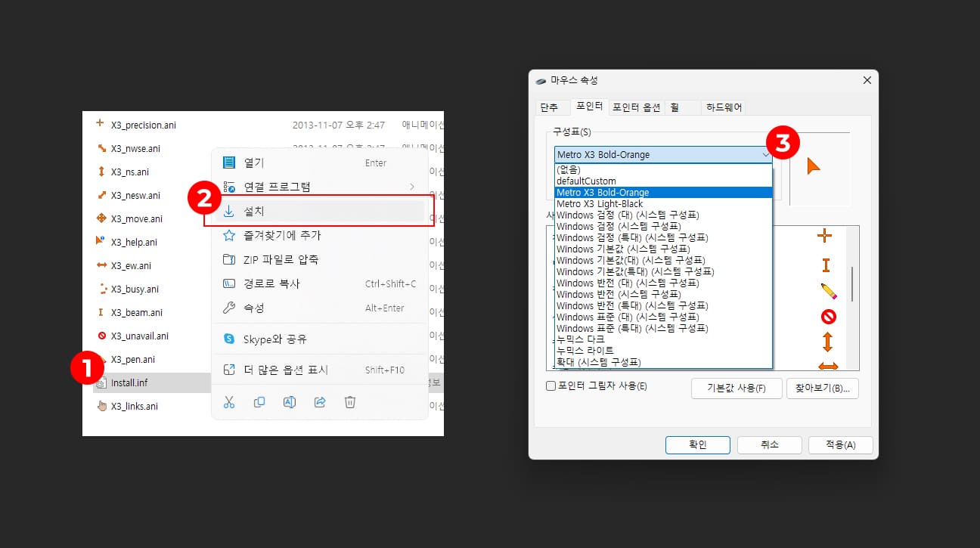Image resolution: width=980 pixels, height=548 pixels.
Task: Enable the 포인터 그림자 사용 checkbox
Action: point(549,388)
